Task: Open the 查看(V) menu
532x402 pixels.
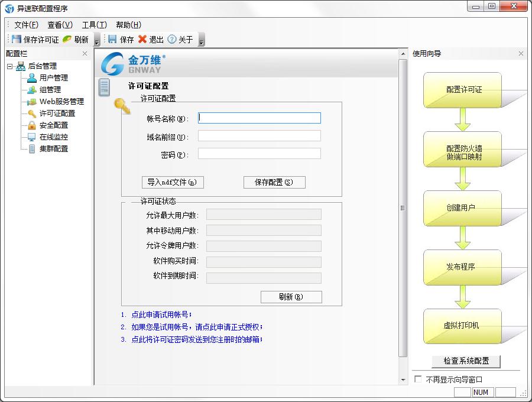Action: click(x=60, y=25)
